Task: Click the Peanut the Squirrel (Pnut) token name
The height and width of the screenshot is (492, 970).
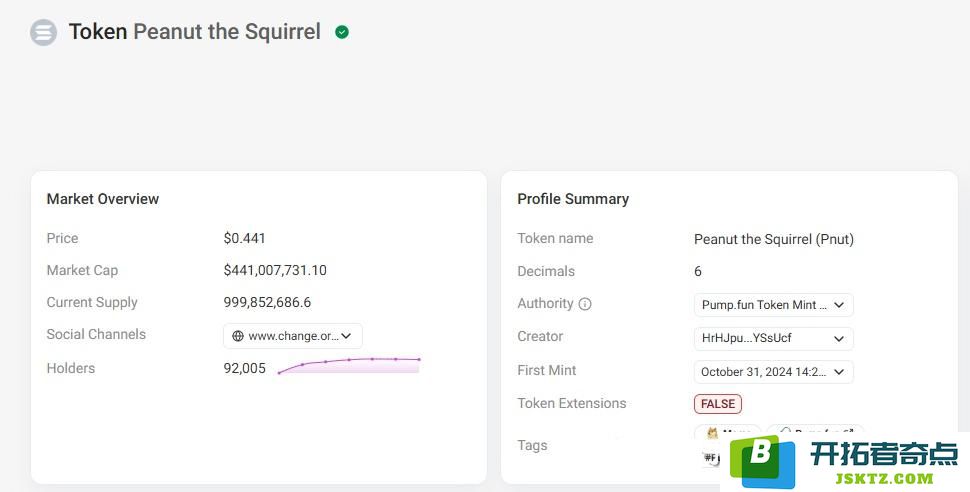Action: tap(773, 240)
